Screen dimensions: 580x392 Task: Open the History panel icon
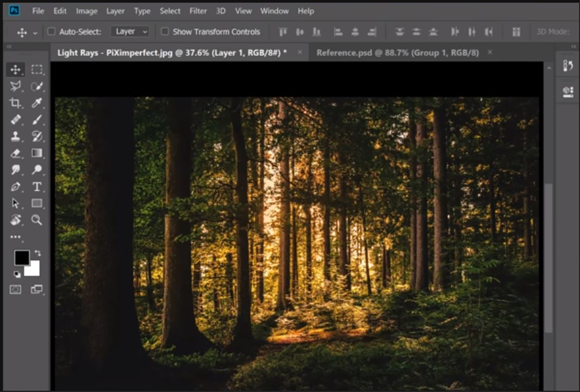pyautogui.click(x=568, y=66)
